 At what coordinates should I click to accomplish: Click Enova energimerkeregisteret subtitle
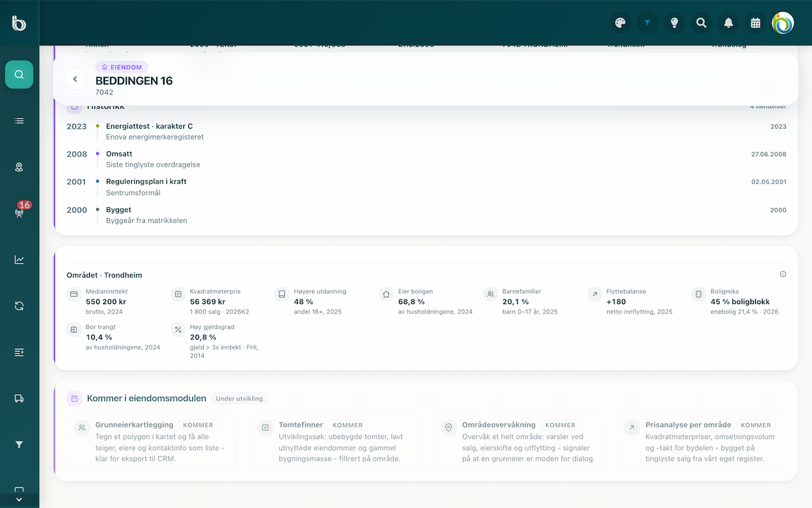click(x=155, y=137)
